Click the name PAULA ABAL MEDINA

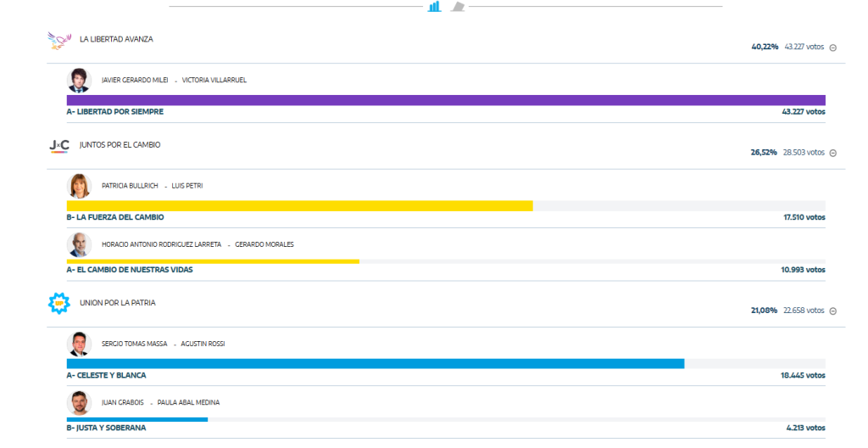pos(188,402)
